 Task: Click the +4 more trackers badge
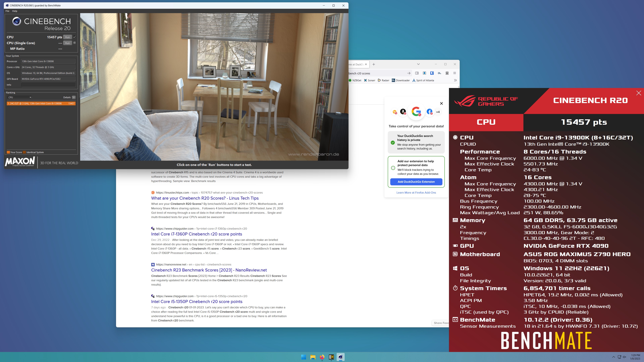tap(438, 112)
